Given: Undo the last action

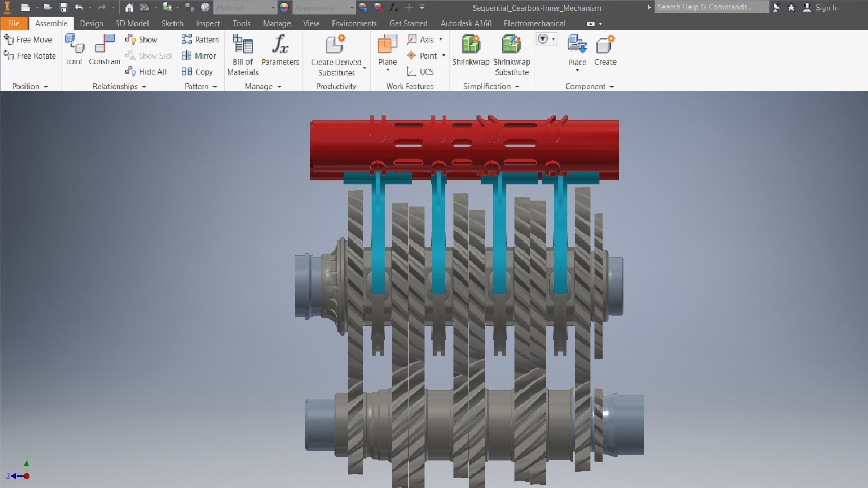Looking at the screenshot, I should click(x=79, y=7).
